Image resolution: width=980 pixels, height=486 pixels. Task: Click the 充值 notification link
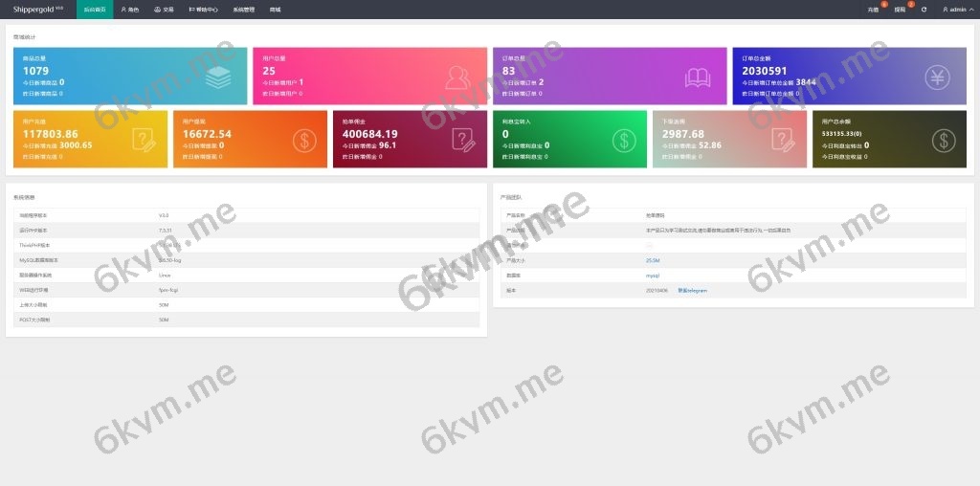[873, 10]
